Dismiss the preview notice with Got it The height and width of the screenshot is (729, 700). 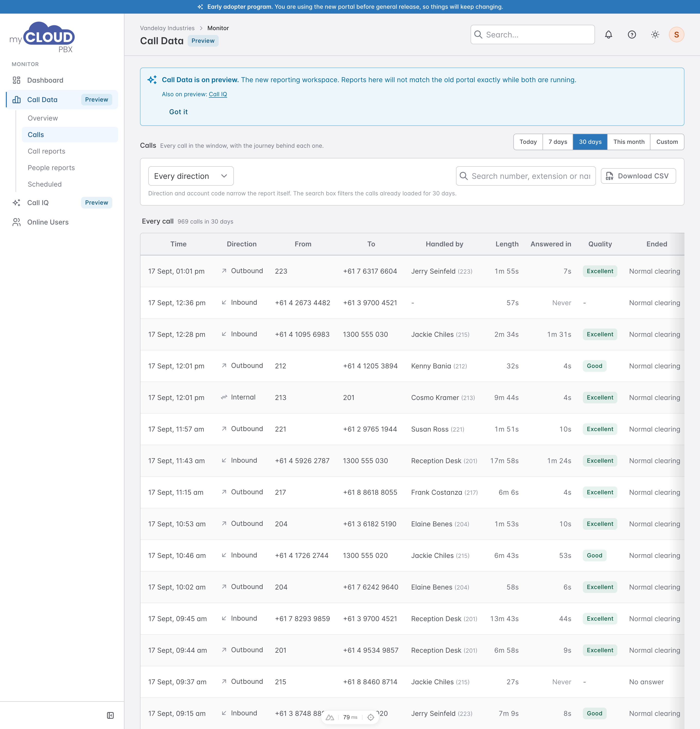point(179,112)
